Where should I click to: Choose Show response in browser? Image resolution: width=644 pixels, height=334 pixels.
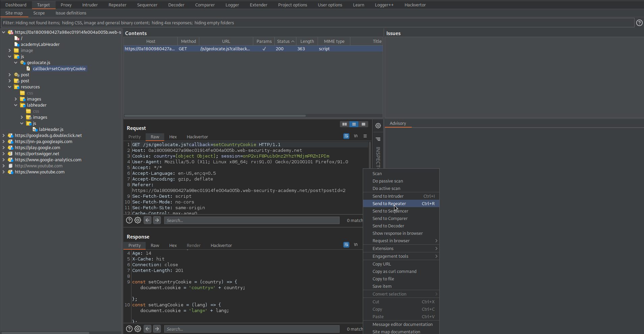pyautogui.click(x=401, y=233)
